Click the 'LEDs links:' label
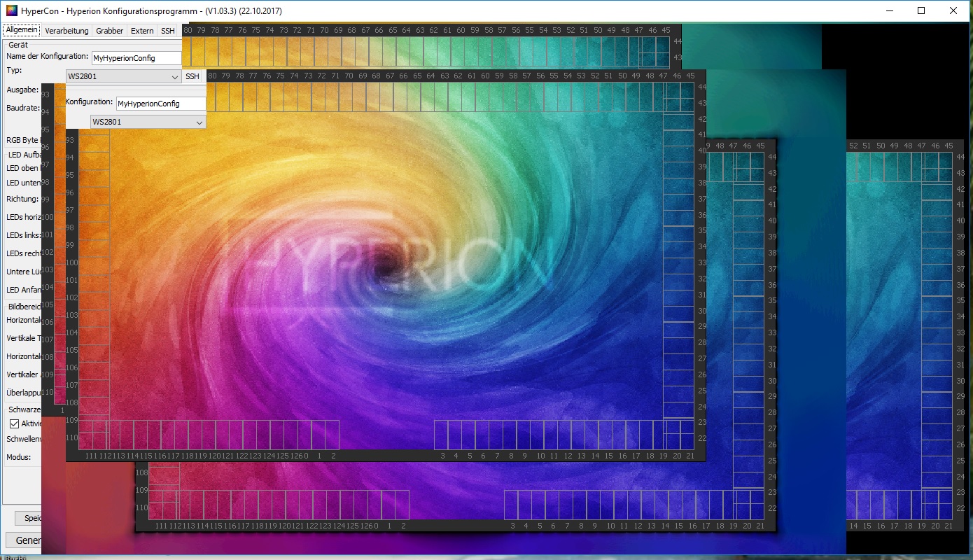 pyautogui.click(x=24, y=235)
